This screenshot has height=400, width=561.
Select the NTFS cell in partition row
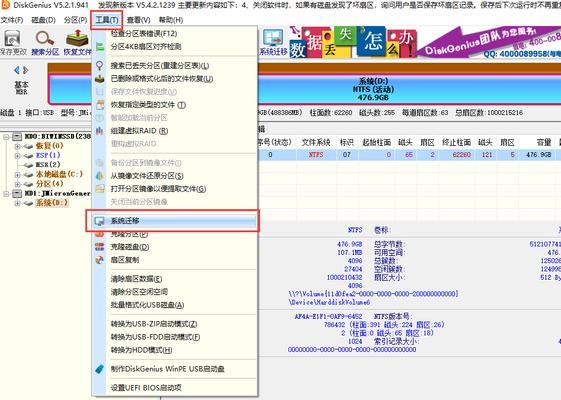[316, 155]
